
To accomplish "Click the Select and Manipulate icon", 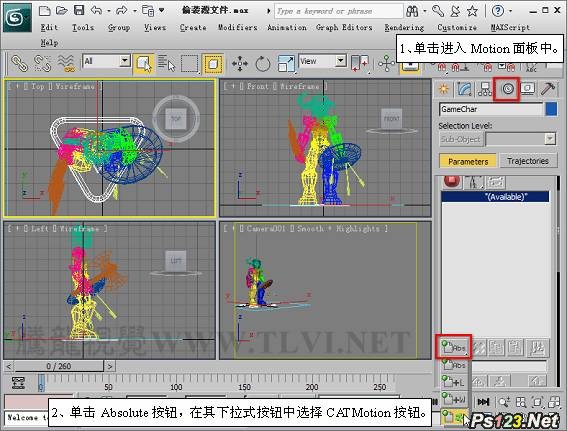I will pyautogui.click(x=386, y=63).
